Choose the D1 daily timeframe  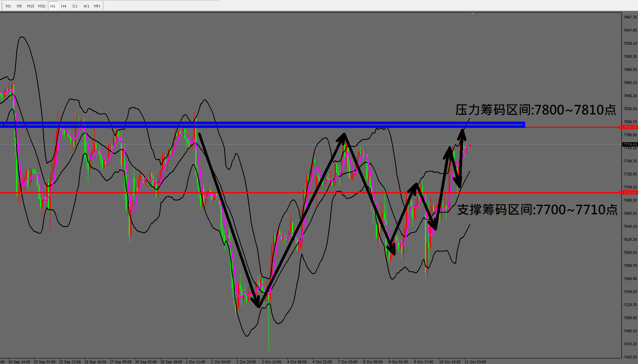(x=75, y=6)
